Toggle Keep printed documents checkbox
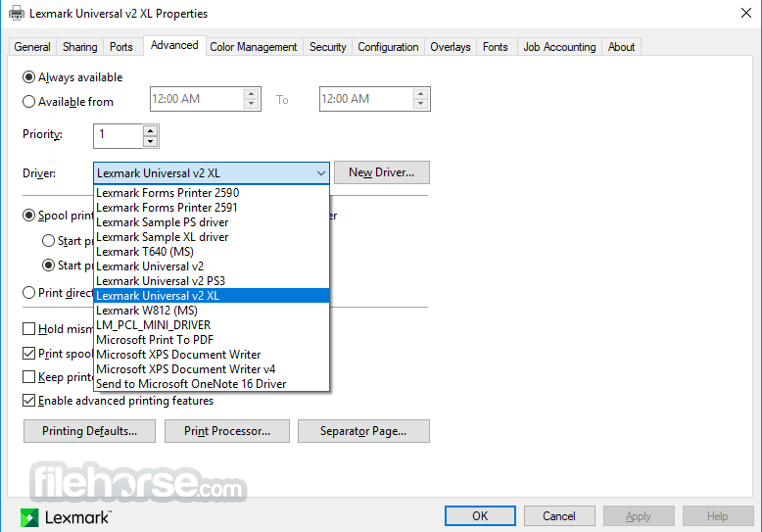 (28, 377)
